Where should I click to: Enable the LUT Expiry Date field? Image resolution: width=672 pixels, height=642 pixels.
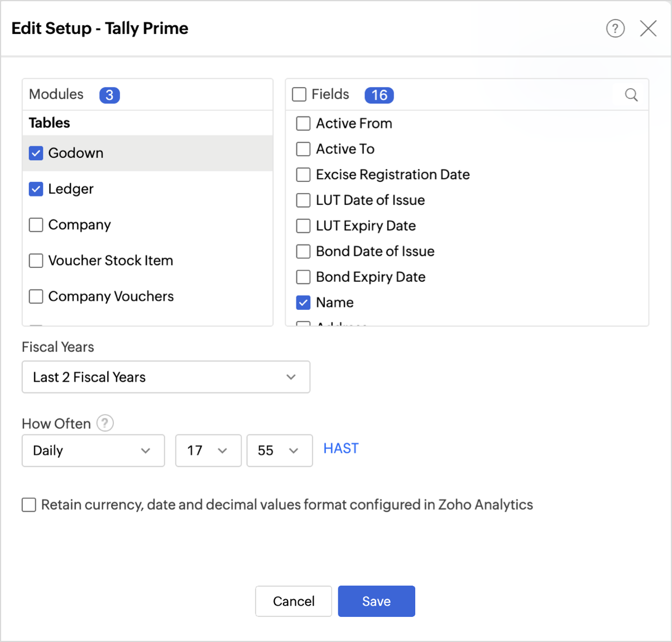coord(303,226)
